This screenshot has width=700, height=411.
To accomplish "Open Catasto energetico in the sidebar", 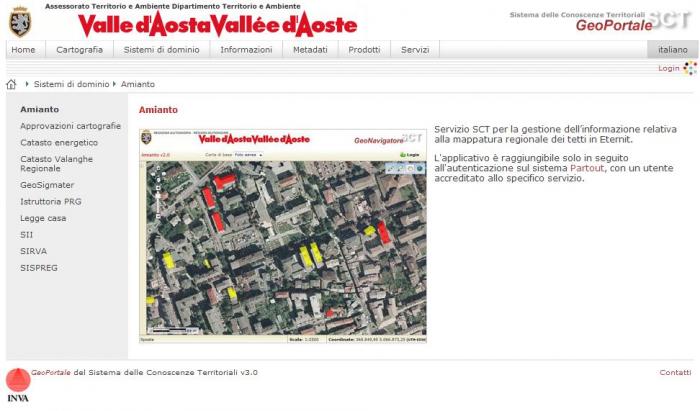I will point(59,142).
